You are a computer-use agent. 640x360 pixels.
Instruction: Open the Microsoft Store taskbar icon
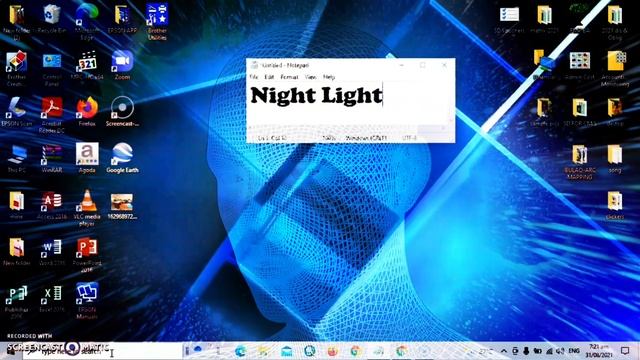point(287,351)
